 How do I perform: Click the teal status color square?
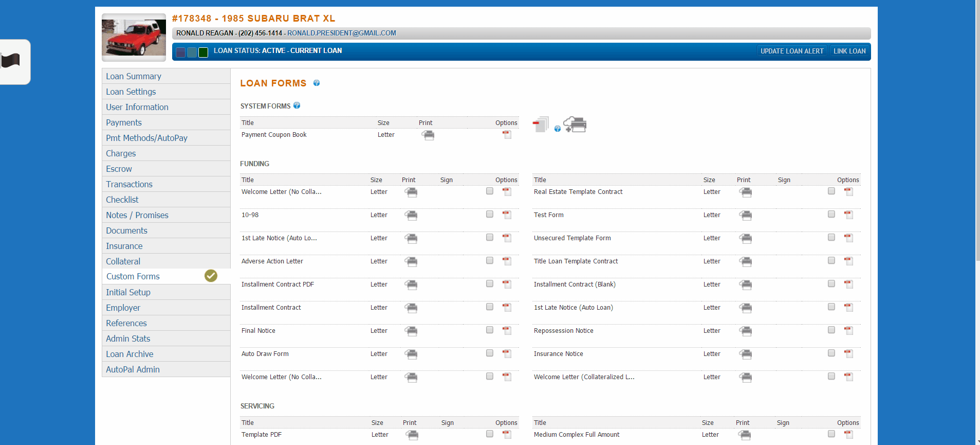[192, 52]
